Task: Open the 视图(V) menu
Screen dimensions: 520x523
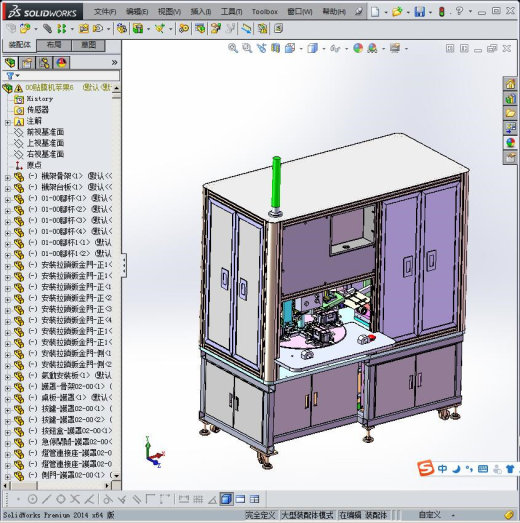Action: (169, 12)
